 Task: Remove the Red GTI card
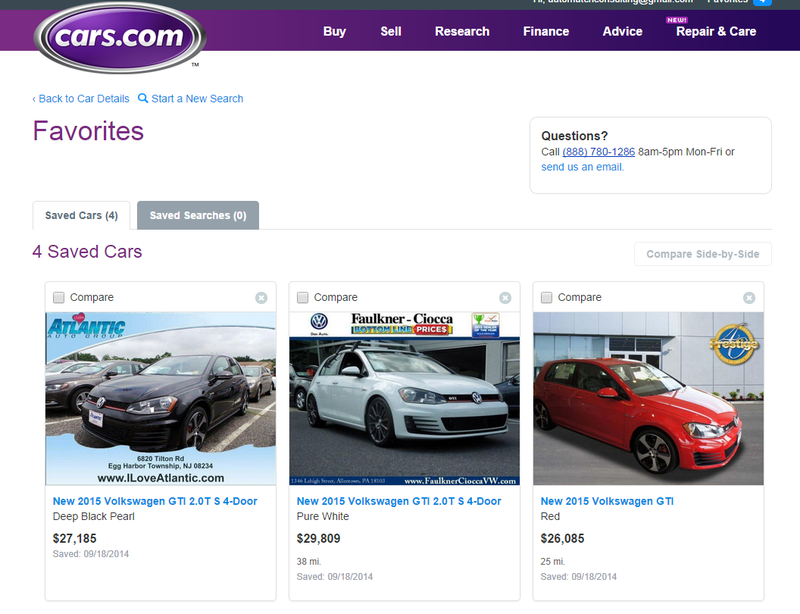749,298
